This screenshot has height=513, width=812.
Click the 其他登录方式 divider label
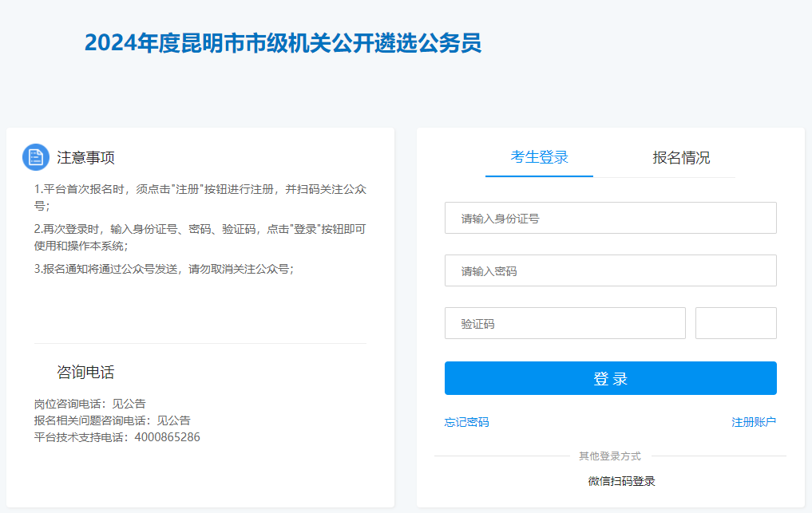(x=609, y=456)
